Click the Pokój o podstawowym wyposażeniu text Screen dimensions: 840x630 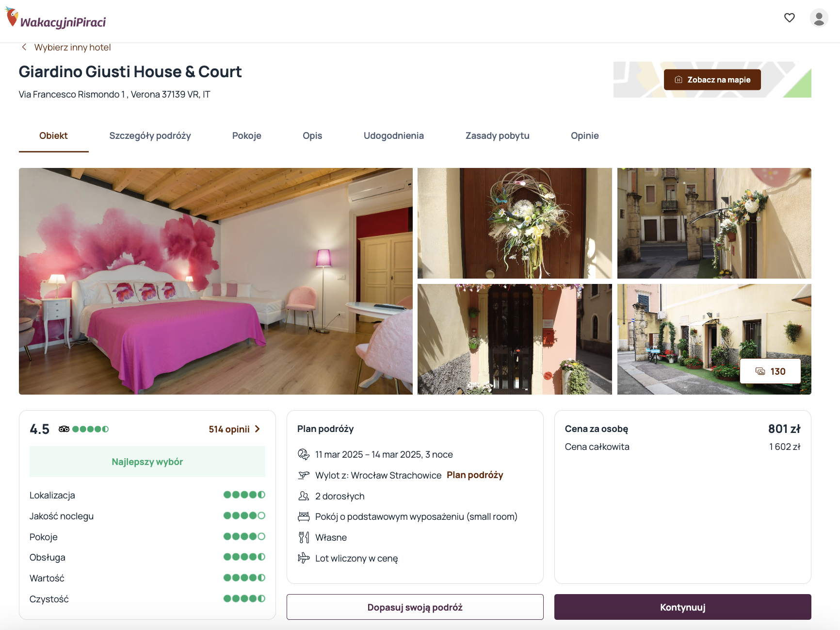tap(416, 516)
